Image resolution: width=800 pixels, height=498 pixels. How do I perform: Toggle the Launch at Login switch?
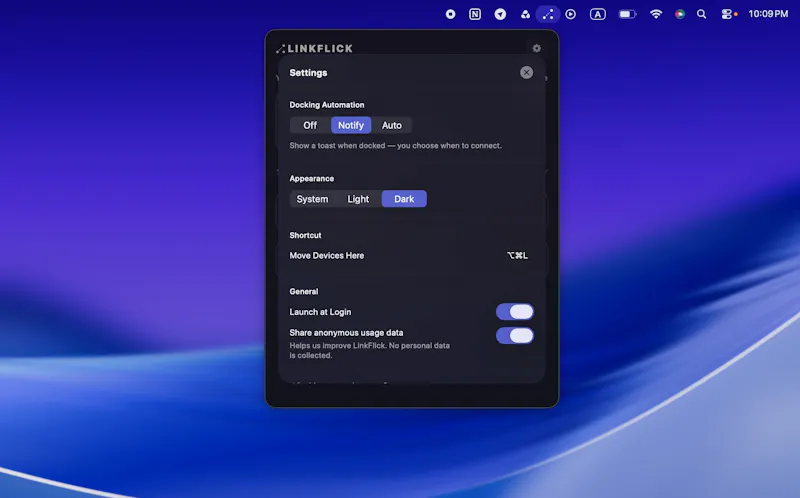tap(515, 312)
